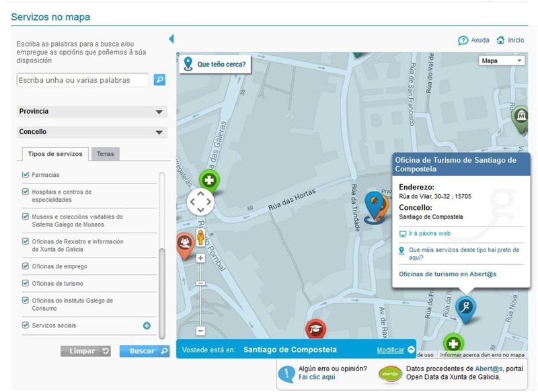The width and height of the screenshot is (538, 392).
Task: Click the zoom in plus button on map
Action: pos(200,258)
